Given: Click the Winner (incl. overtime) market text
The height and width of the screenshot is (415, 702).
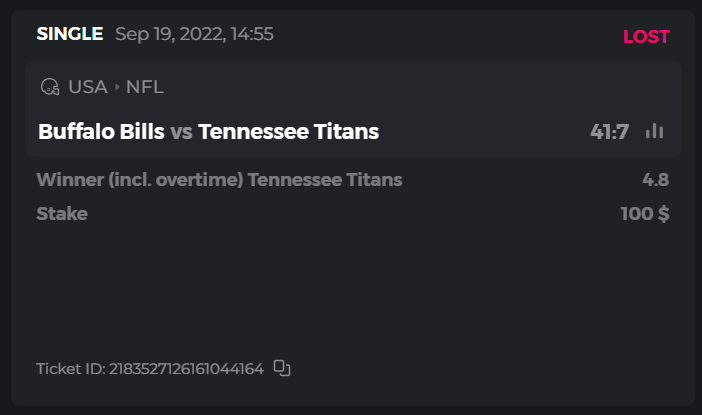Looking at the screenshot, I should (x=140, y=180).
